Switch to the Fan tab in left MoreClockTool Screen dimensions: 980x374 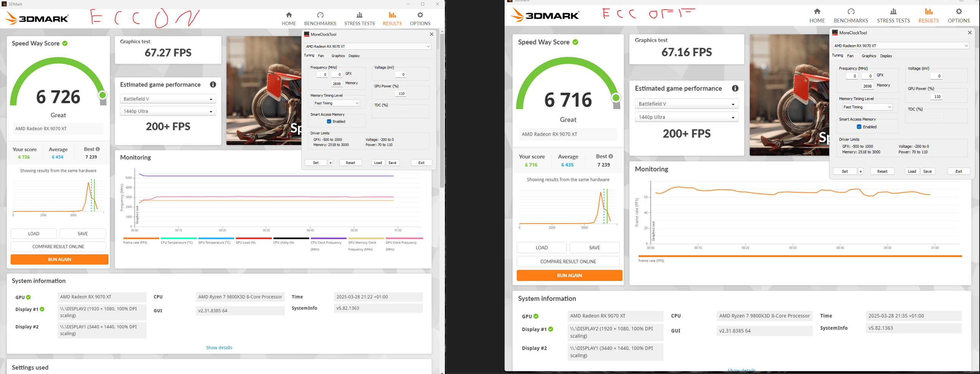(x=321, y=56)
